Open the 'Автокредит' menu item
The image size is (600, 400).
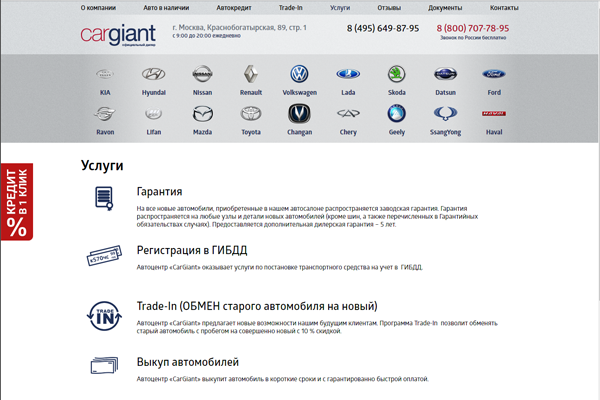(x=235, y=7)
